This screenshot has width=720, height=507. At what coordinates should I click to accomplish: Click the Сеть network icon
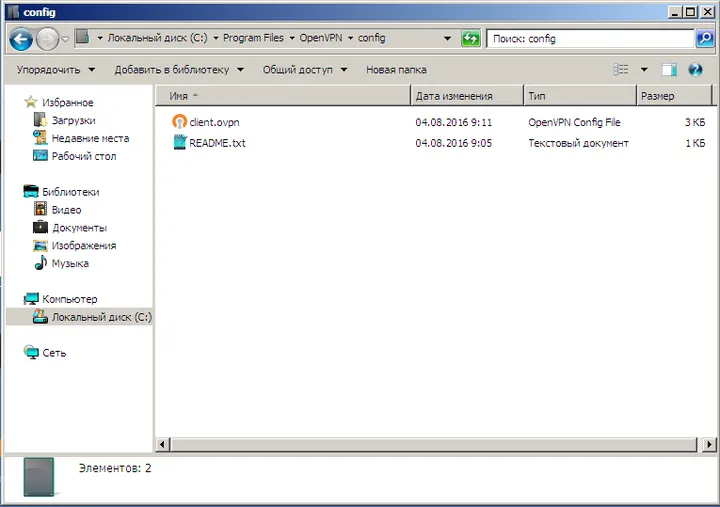(31, 352)
